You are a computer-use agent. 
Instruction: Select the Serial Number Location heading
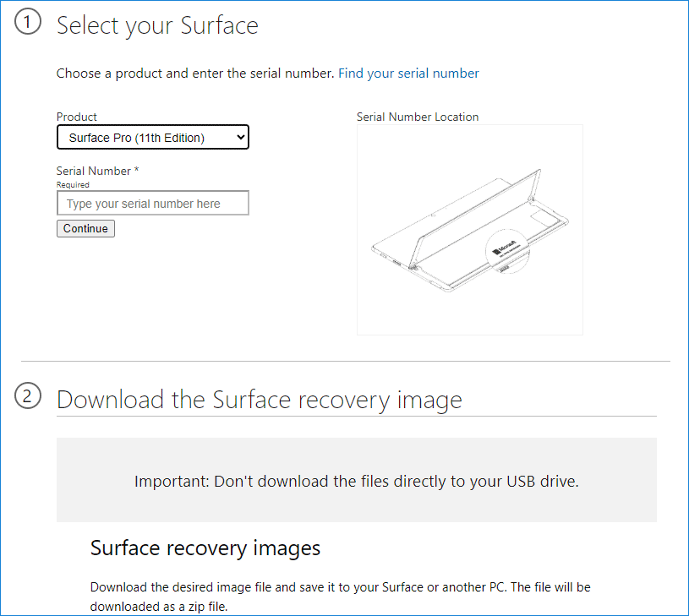418,117
